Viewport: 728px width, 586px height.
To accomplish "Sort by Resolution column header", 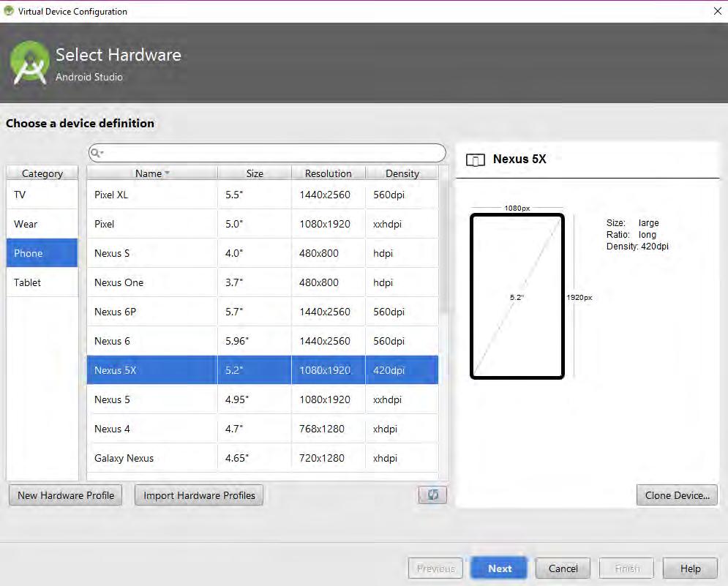I will (329, 173).
